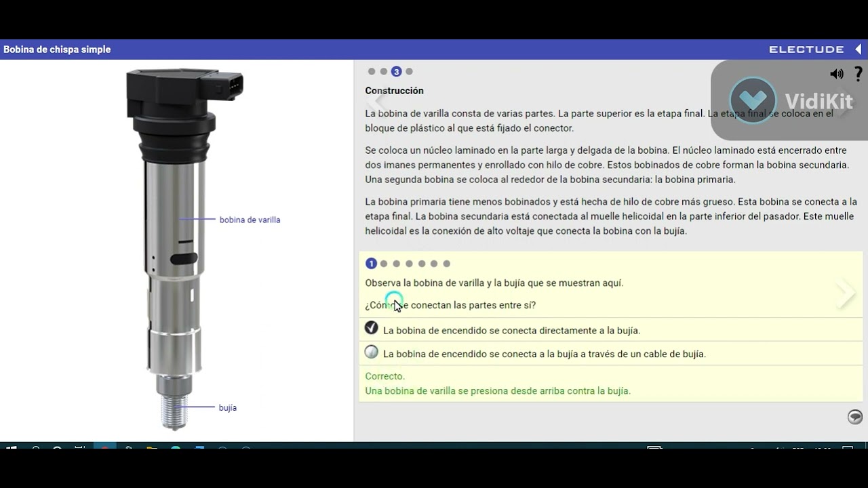Click the 'Bobina de chispa simple' title

[57, 49]
